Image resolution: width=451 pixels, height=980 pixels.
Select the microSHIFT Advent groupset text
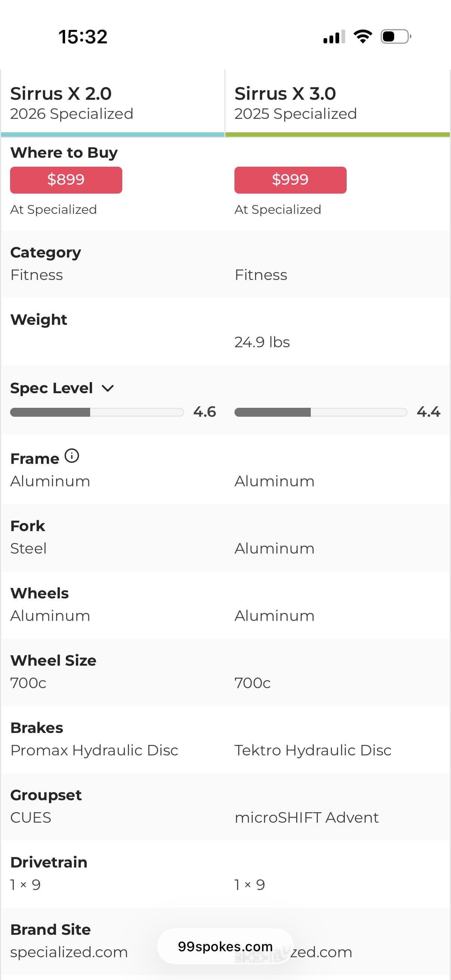click(307, 817)
